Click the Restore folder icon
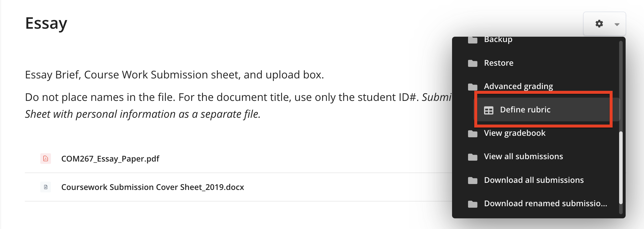This screenshot has width=644, height=229. click(x=472, y=63)
